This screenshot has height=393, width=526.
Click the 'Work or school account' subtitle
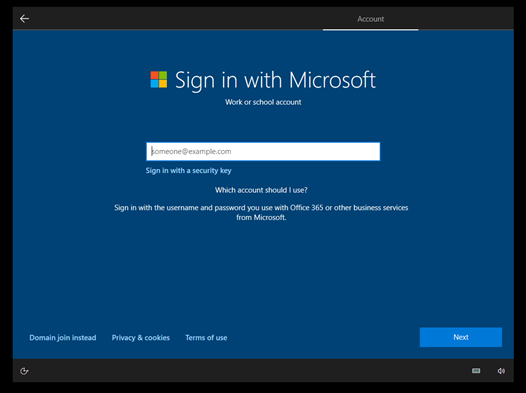click(263, 102)
